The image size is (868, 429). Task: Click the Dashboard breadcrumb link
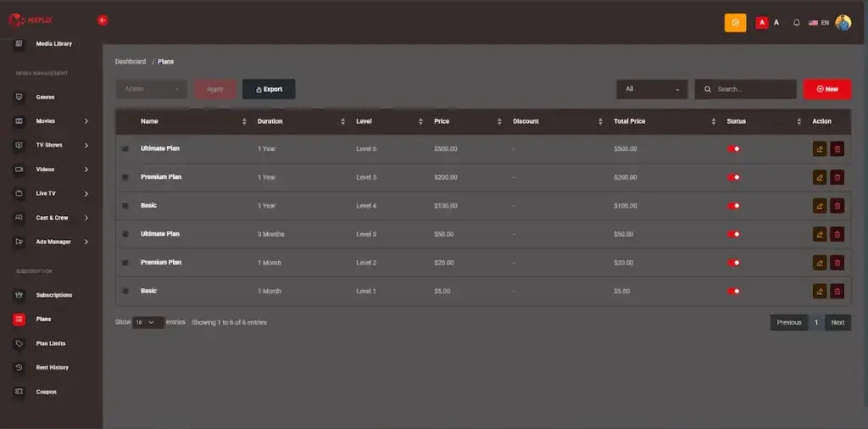tap(131, 61)
